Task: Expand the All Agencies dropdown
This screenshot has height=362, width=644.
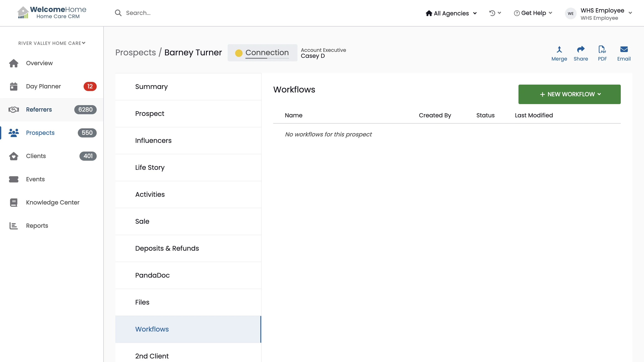Action: [451, 13]
